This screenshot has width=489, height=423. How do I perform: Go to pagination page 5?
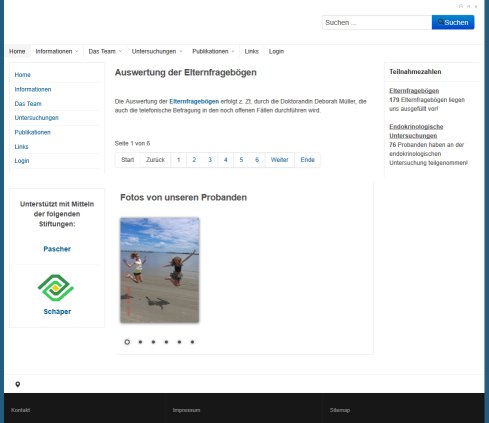coord(241,160)
